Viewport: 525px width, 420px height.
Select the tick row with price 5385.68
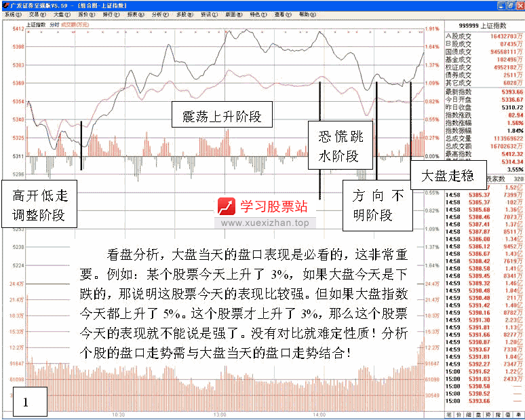tap(484, 210)
